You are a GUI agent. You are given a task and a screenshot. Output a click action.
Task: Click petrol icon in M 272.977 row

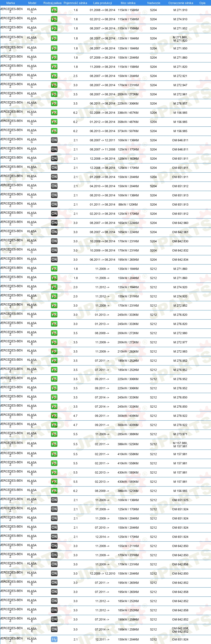pos(54,342)
